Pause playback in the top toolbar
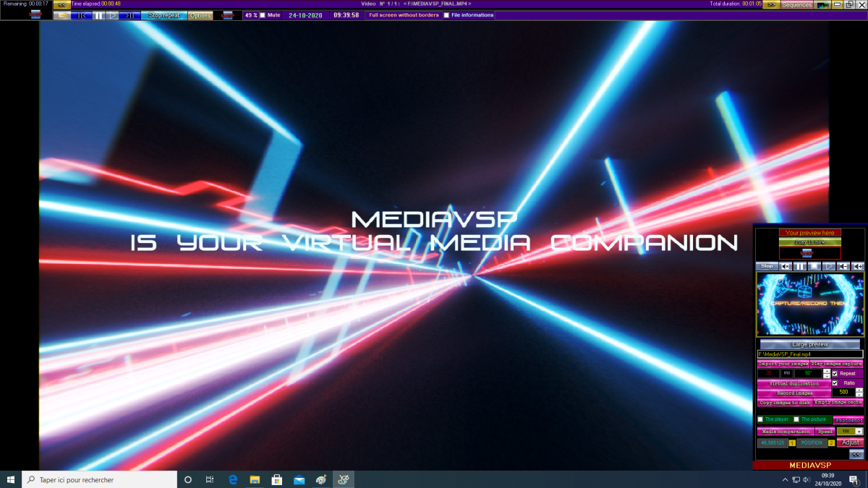Viewport: 868px width, 488px height. point(98,15)
